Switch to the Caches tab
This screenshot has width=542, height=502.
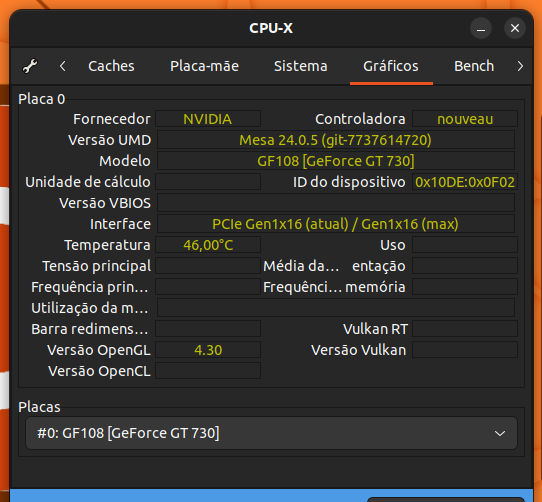coord(111,66)
